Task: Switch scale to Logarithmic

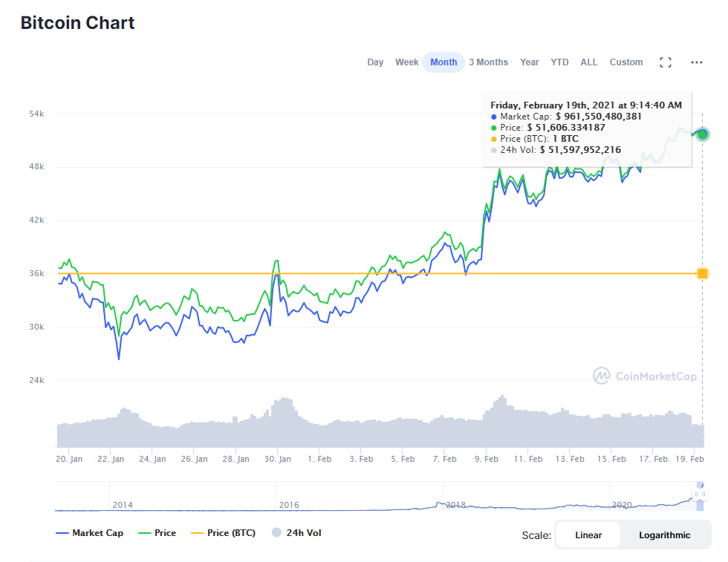Action: [x=664, y=535]
